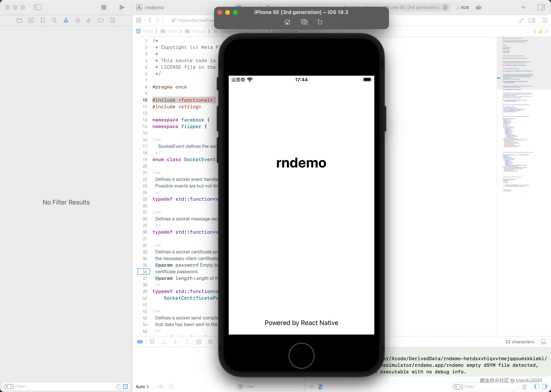Click Simulator Home button icon
The width and height of the screenshot is (551, 392).
click(287, 22)
